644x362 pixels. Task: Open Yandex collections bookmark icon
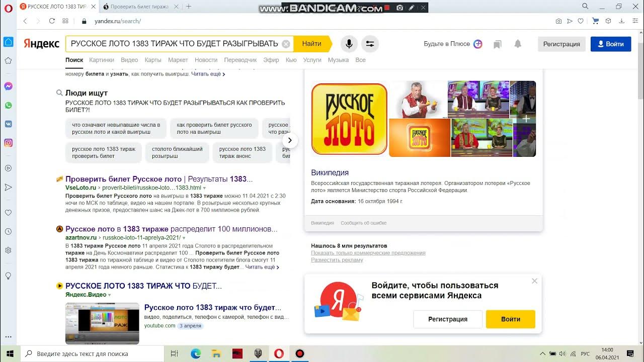pyautogui.click(x=498, y=44)
